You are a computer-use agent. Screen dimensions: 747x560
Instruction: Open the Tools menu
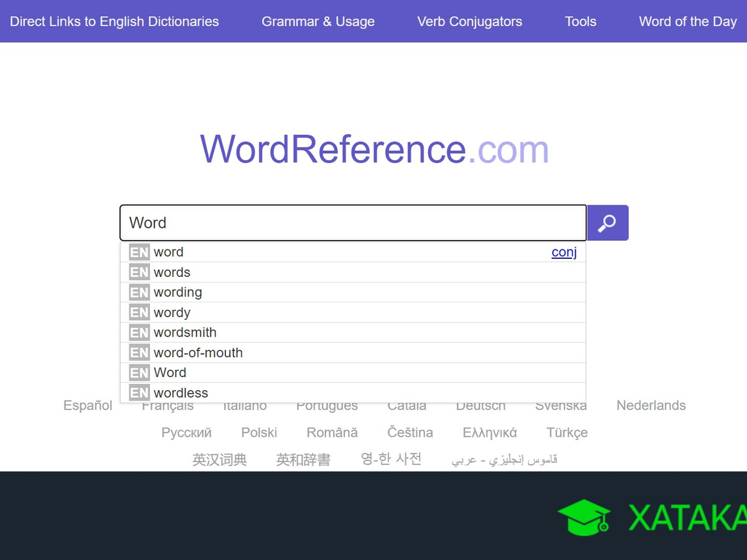point(580,21)
